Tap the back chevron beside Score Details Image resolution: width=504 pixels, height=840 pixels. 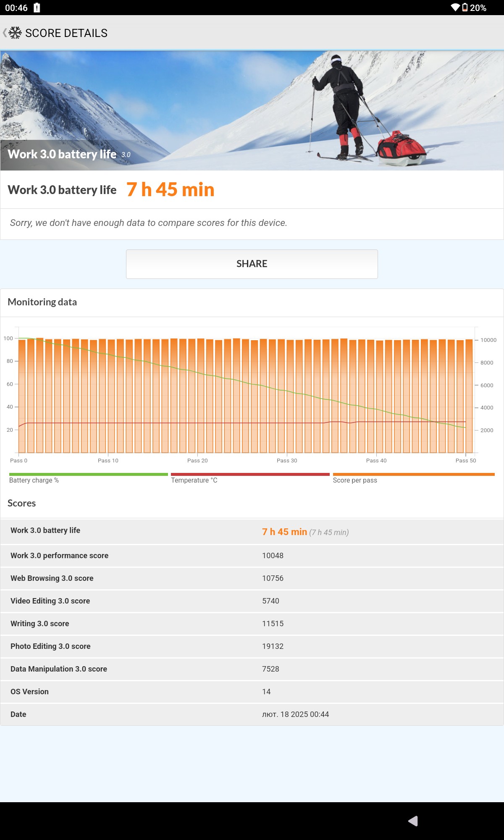pyautogui.click(x=5, y=33)
